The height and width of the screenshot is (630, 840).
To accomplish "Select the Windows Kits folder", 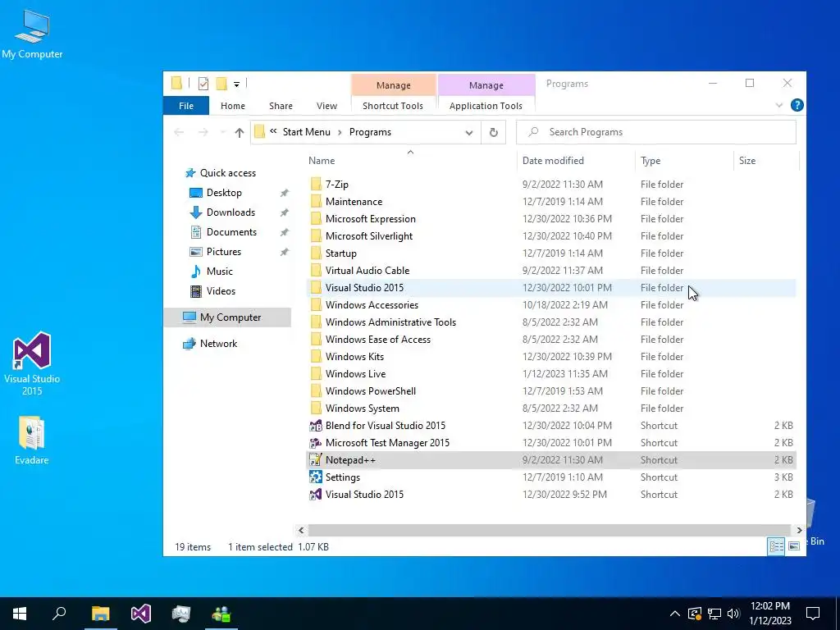I will (x=550, y=357).
